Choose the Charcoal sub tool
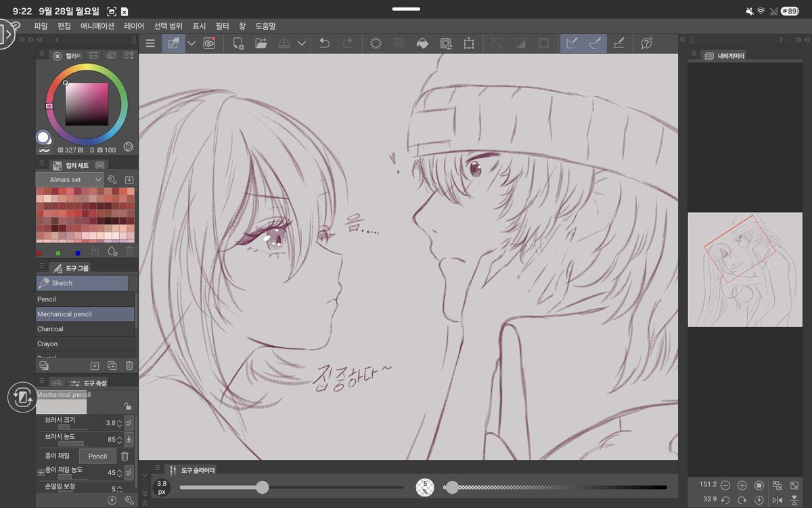Image resolution: width=812 pixels, height=508 pixels. coord(85,329)
